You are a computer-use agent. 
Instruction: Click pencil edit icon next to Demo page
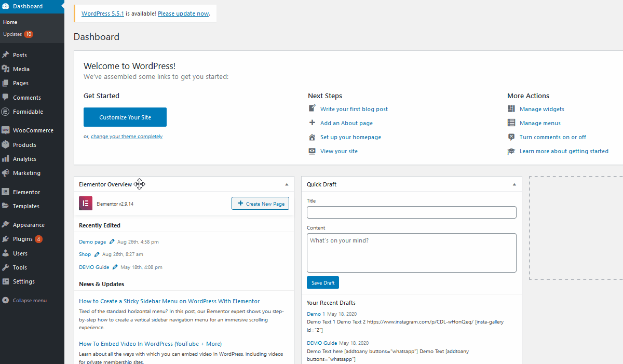click(112, 241)
